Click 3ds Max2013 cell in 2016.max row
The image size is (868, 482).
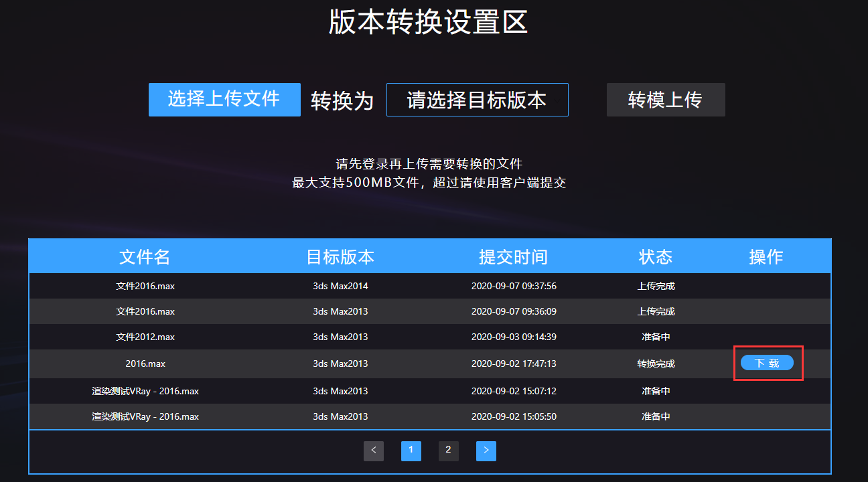340,364
